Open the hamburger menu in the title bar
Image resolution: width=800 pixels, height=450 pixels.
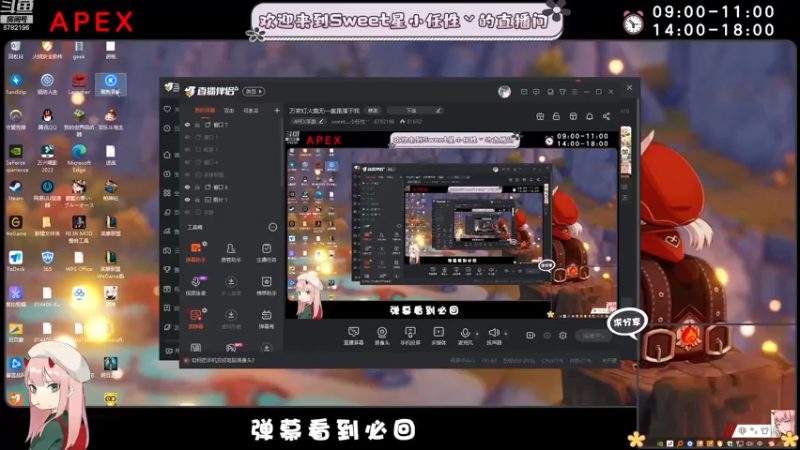click(574, 92)
